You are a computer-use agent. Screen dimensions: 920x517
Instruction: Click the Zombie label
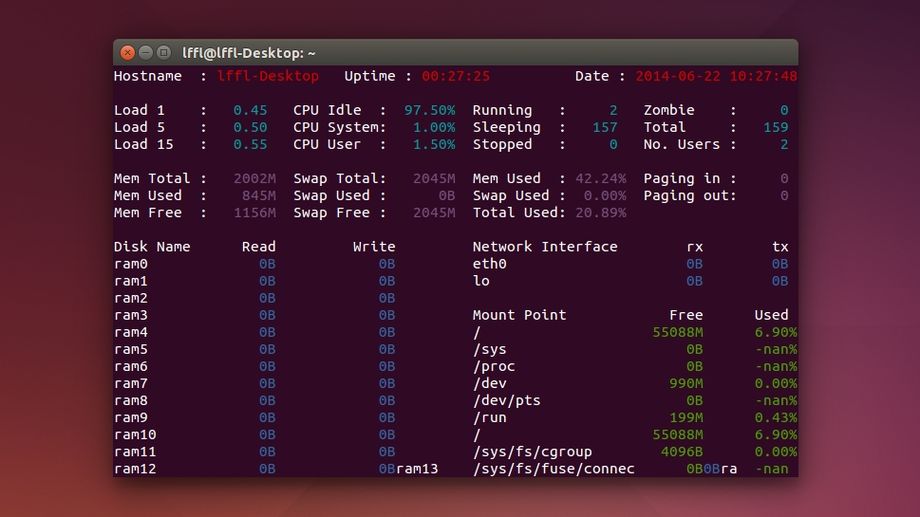(669, 110)
